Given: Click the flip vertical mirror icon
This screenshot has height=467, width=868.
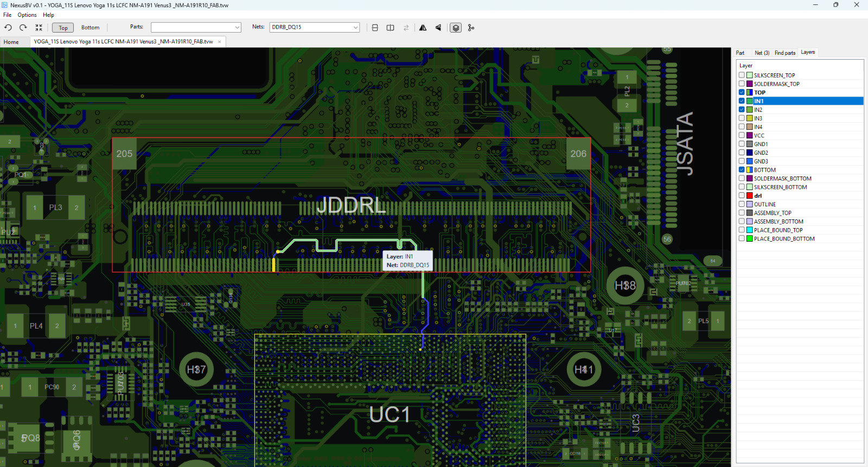Looking at the screenshot, I should 438,28.
